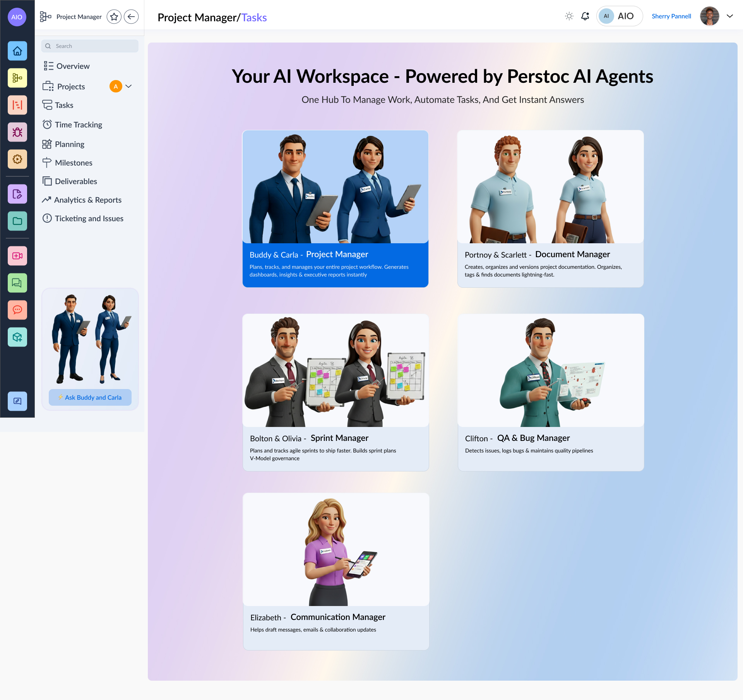This screenshot has width=743, height=700.
Task: Select the Clifton QA & Bug Manager card
Action: pos(551,392)
